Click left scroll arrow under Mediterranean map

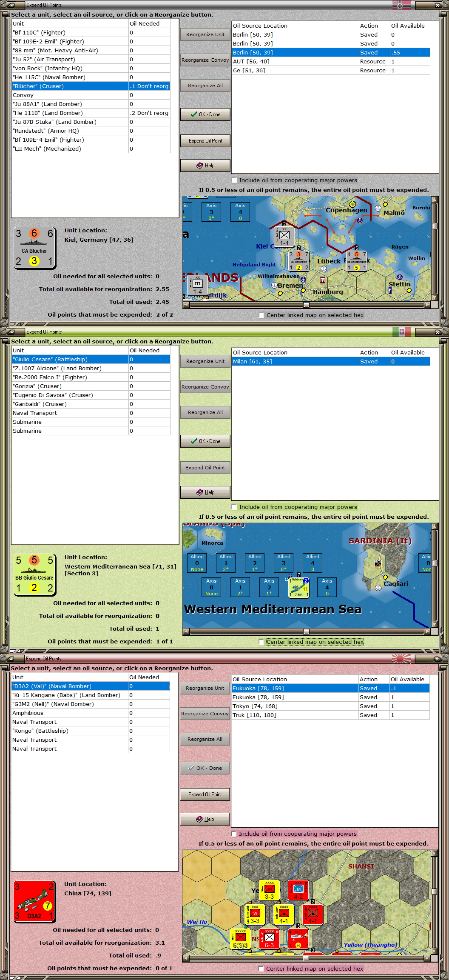click(186, 631)
